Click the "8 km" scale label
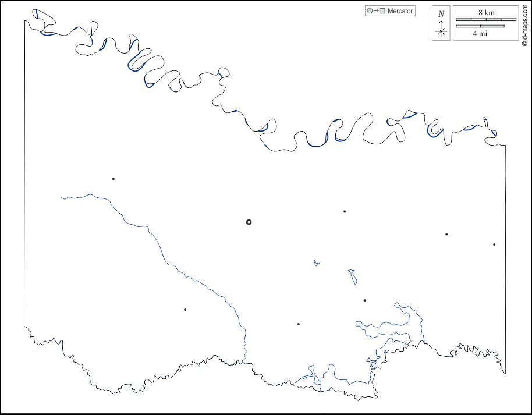 tap(486, 13)
